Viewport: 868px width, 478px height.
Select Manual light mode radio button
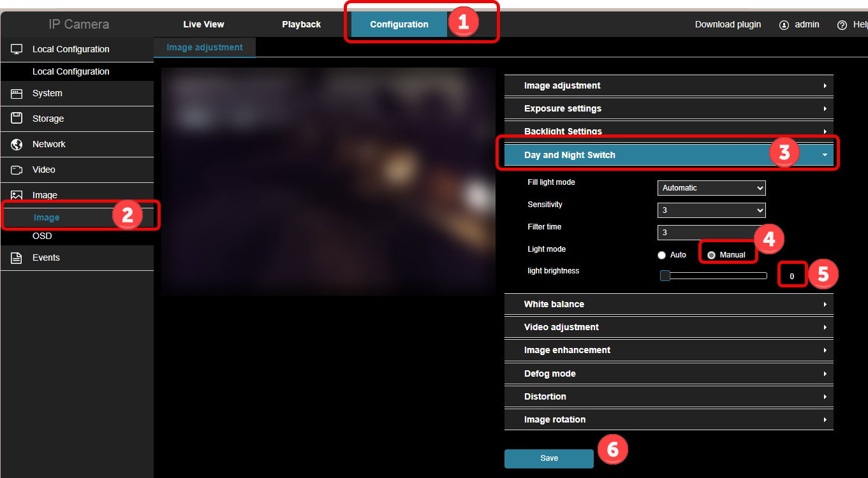711,255
